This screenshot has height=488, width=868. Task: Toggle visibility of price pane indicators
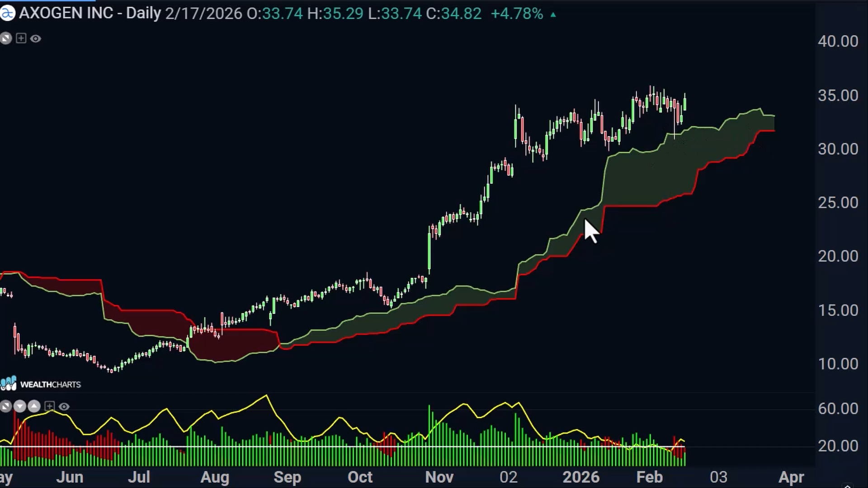coord(36,39)
